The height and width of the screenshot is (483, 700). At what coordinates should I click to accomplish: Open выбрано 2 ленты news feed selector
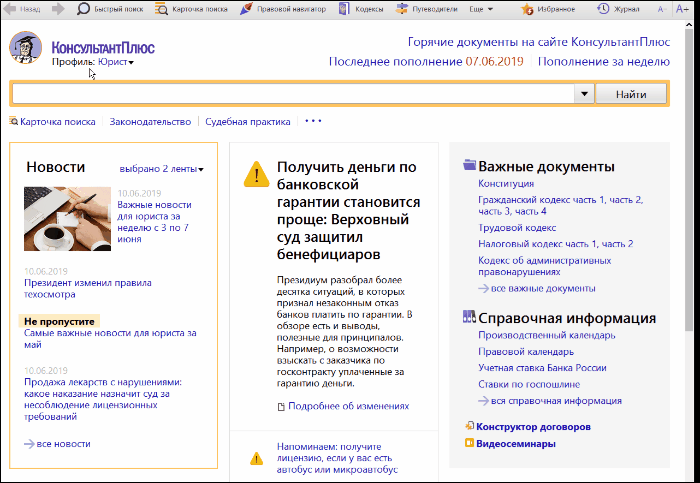point(161,169)
